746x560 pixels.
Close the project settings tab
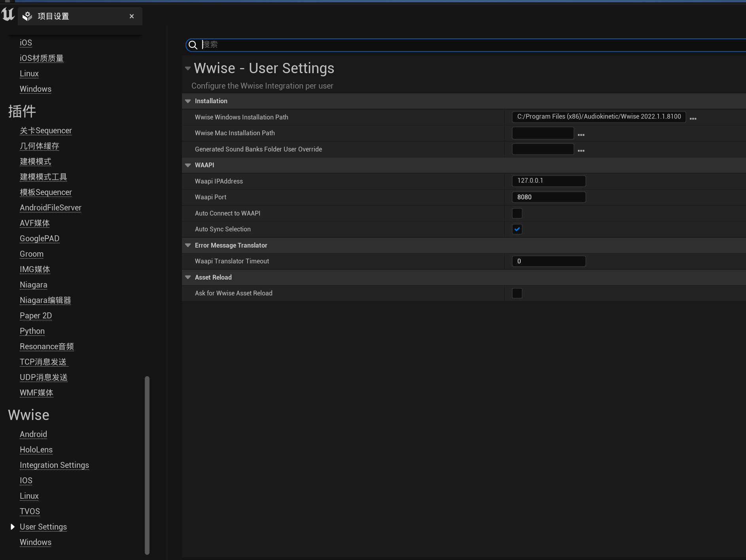pyautogui.click(x=132, y=16)
